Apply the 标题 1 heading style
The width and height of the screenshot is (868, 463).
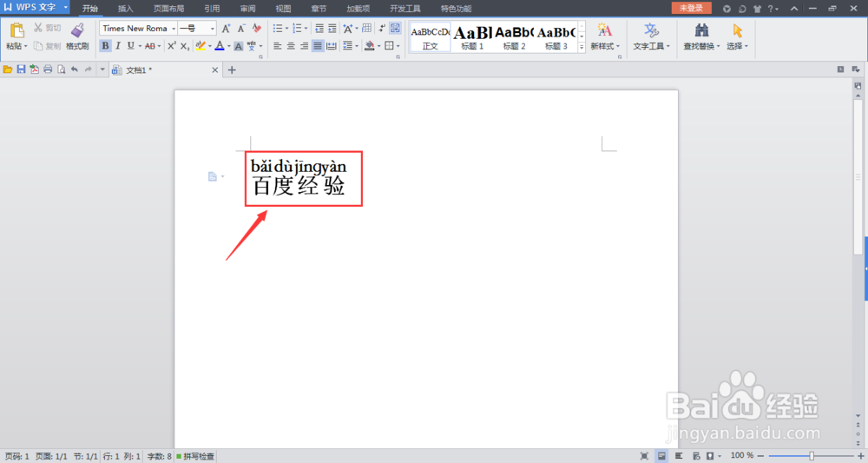coord(472,37)
